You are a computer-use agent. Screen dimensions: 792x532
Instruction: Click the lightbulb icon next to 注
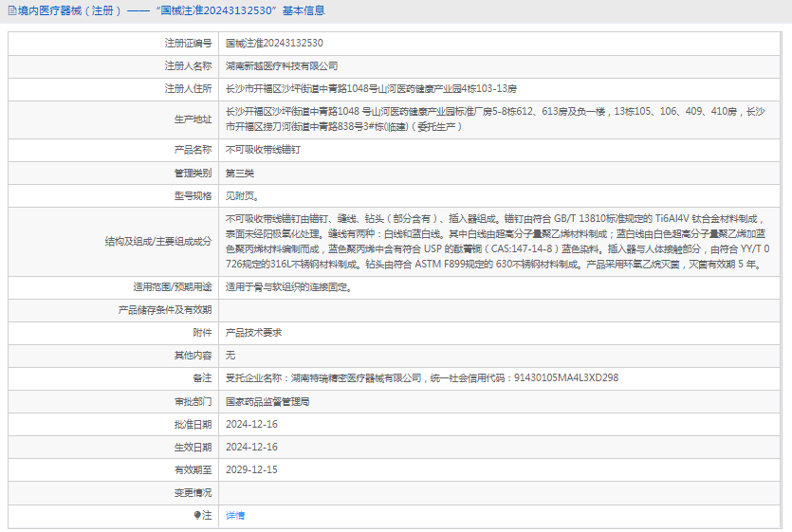[x=197, y=515]
